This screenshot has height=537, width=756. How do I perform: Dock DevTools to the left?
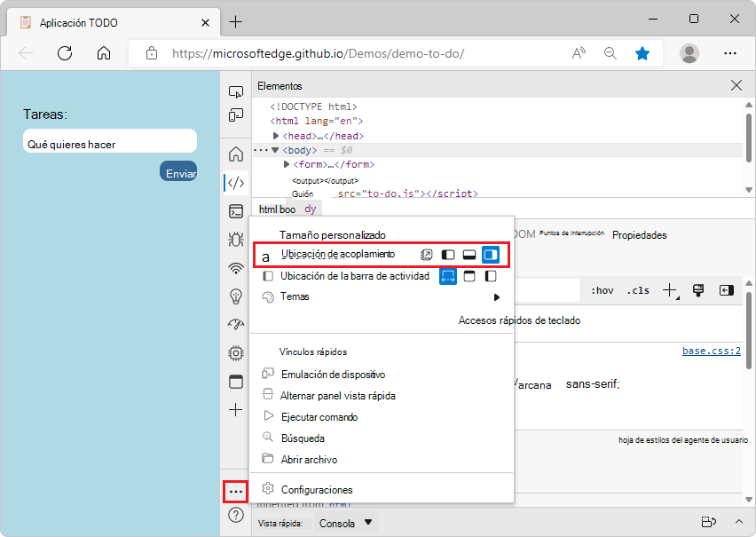click(448, 255)
